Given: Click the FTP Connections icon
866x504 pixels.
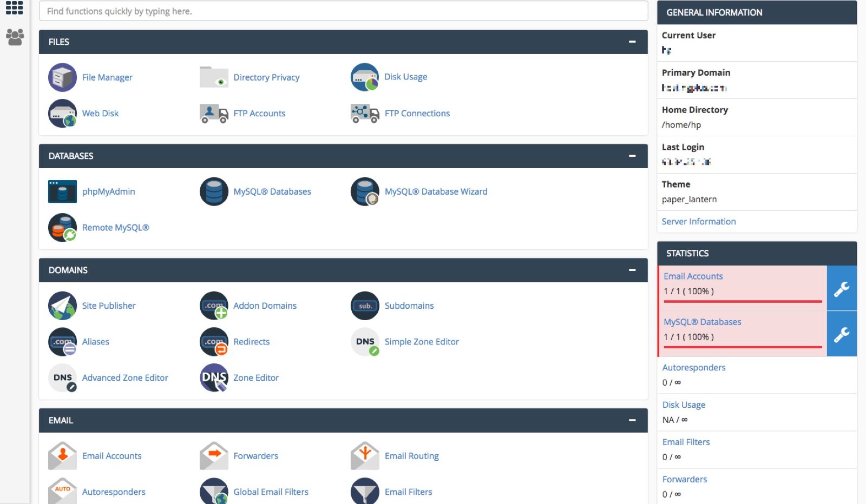Looking at the screenshot, I should point(365,114).
